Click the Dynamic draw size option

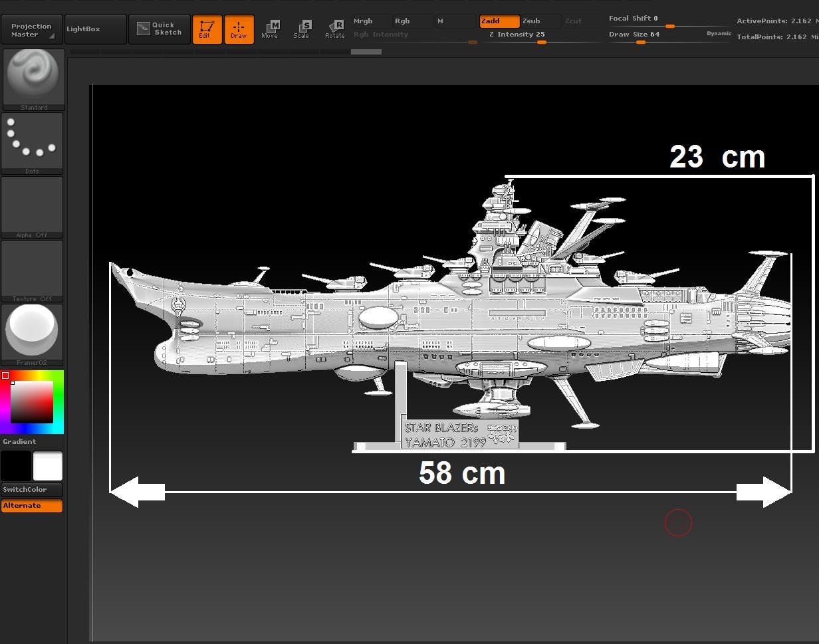coord(719,33)
